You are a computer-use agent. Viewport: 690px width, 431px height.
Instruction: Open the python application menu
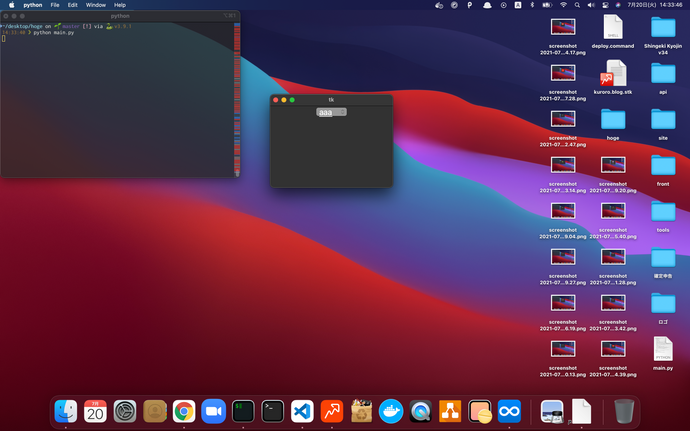coord(33,5)
